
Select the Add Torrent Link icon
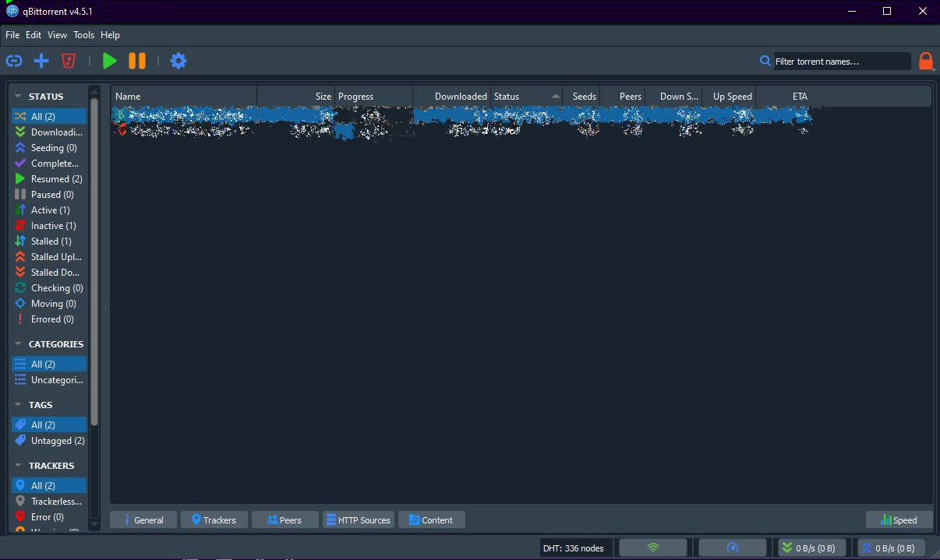14,60
